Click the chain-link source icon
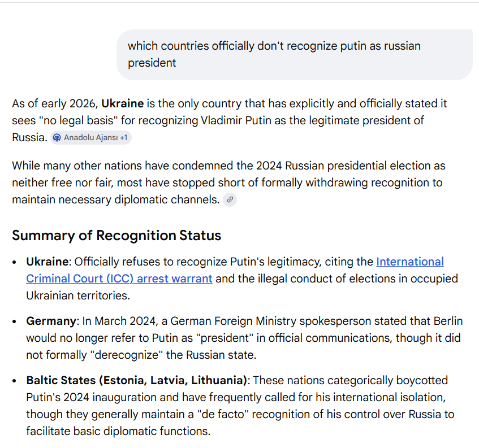479x448 pixels. coord(230,199)
